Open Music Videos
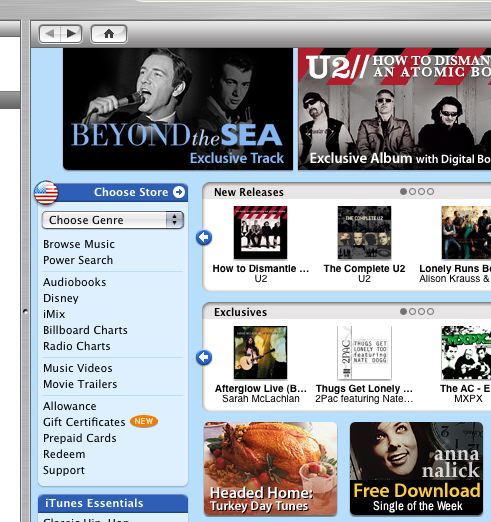491x522 pixels. coord(78,368)
